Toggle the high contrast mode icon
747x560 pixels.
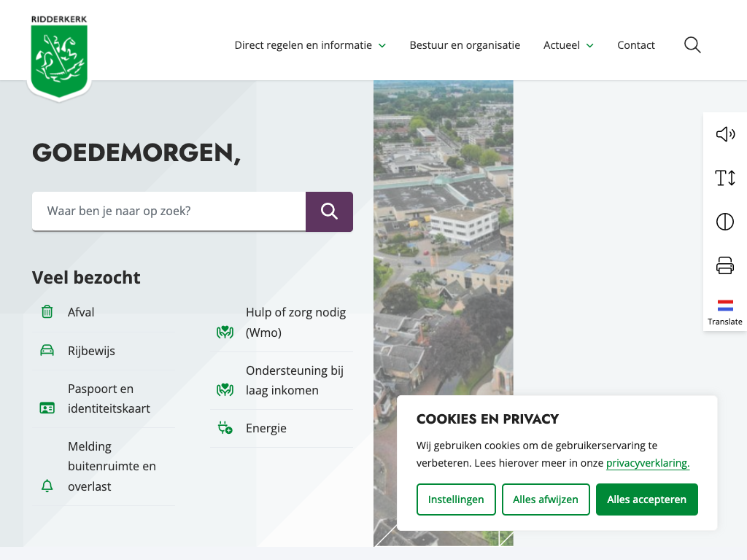click(724, 222)
